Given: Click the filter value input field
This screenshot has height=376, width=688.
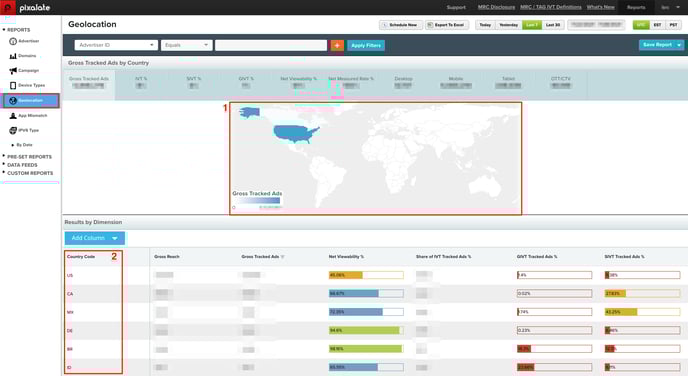Looking at the screenshot, I should [x=271, y=45].
